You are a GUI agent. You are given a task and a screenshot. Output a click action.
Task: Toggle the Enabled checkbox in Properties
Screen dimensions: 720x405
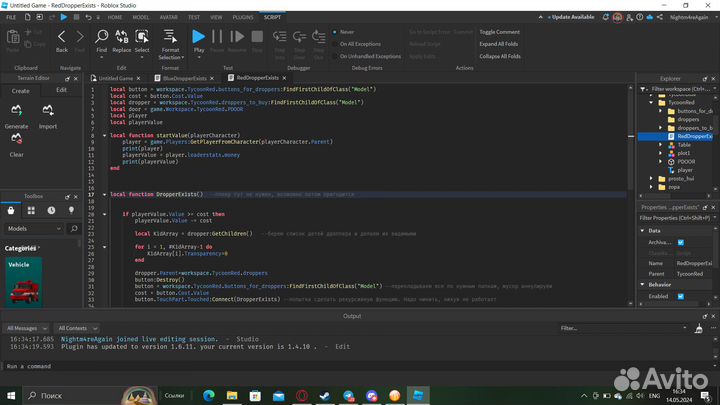[681, 296]
